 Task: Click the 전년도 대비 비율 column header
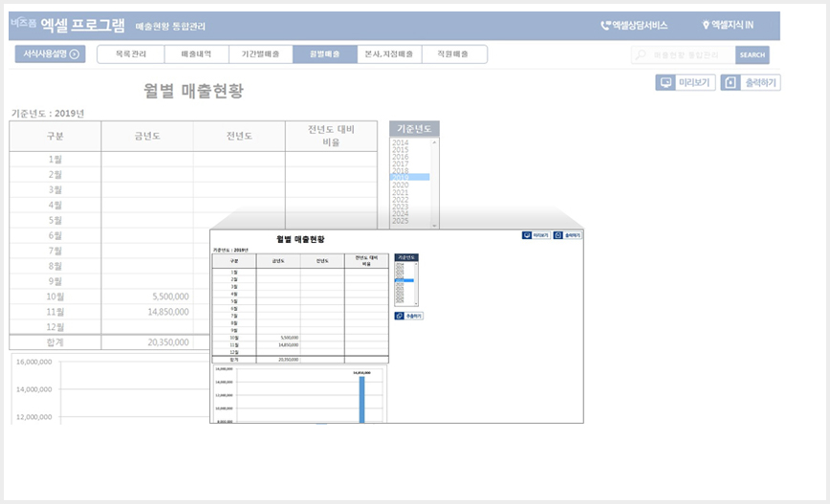click(332, 136)
